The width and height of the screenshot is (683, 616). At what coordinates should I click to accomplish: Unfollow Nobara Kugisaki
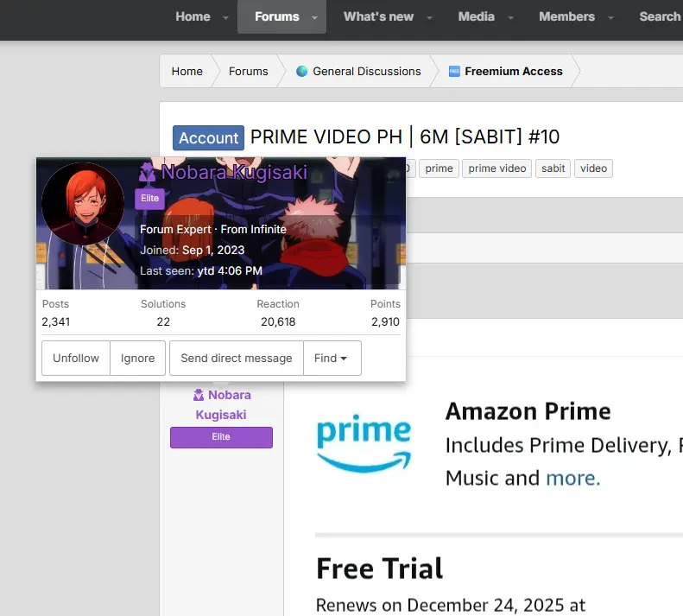click(76, 358)
